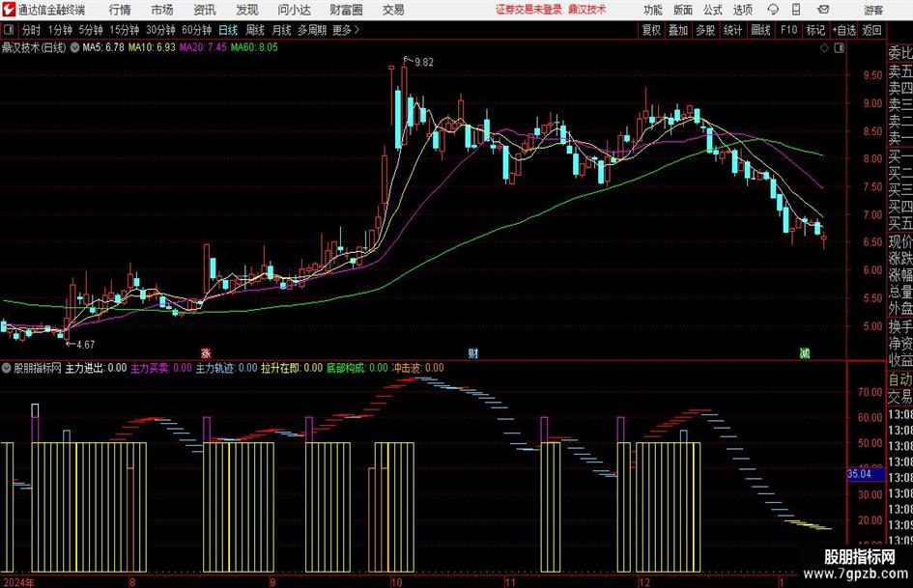Open the 资讯 menu
Screen dimensions: 913x588
point(205,10)
